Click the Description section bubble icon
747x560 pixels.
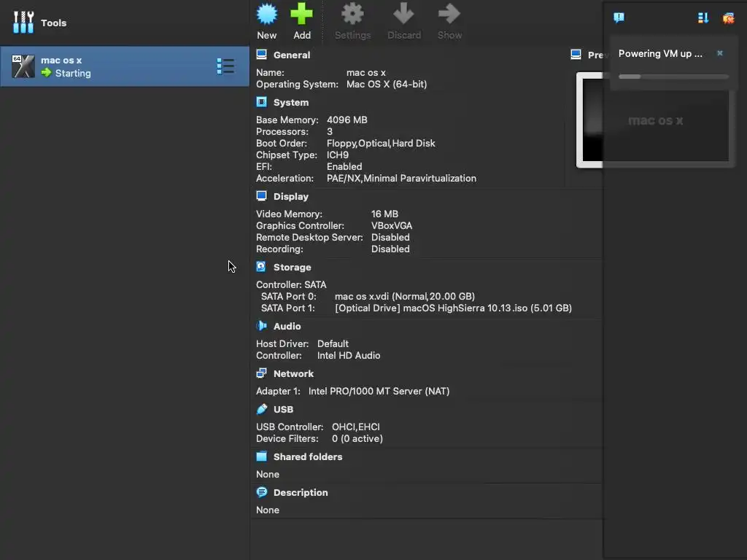262,492
